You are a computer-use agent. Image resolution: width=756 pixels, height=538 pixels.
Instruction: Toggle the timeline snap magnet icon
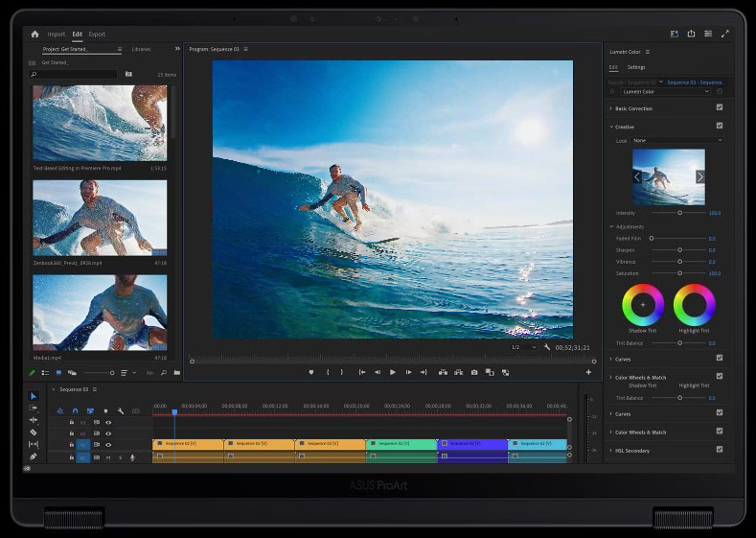(75, 410)
